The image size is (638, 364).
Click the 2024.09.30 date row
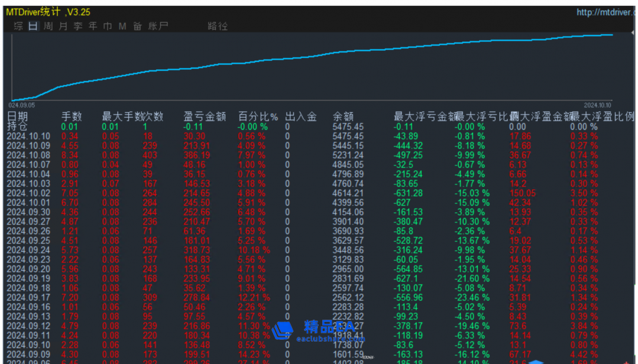coord(28,212)
